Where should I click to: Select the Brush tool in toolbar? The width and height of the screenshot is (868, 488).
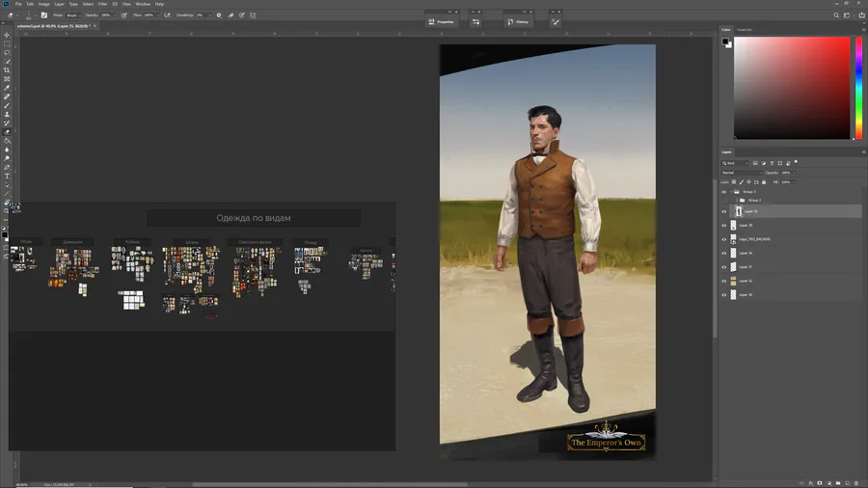click(x=7, y=106)
